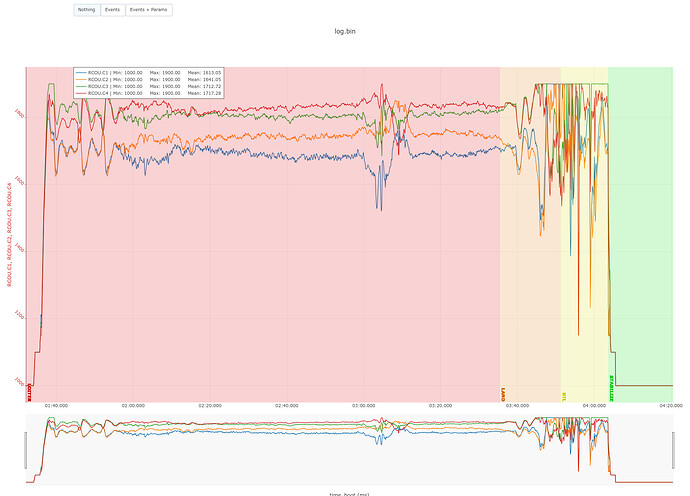Select the LAND mode marker
This screenshot has width=690, height=496.
click(x=503, y=394)
